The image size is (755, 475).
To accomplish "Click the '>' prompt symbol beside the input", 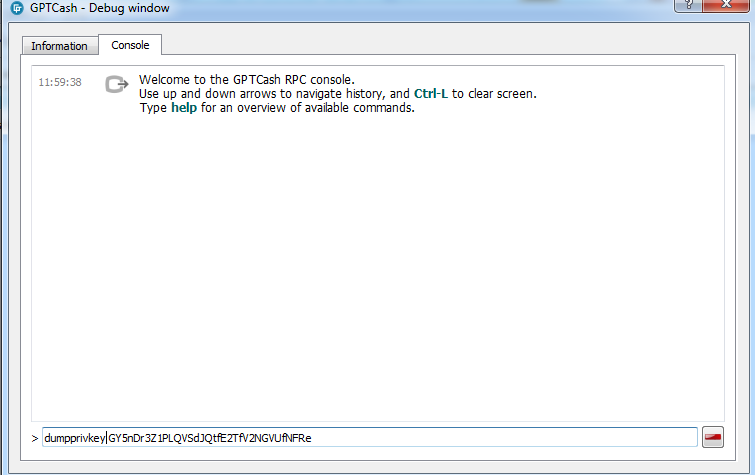I will (x=35, y=438).
